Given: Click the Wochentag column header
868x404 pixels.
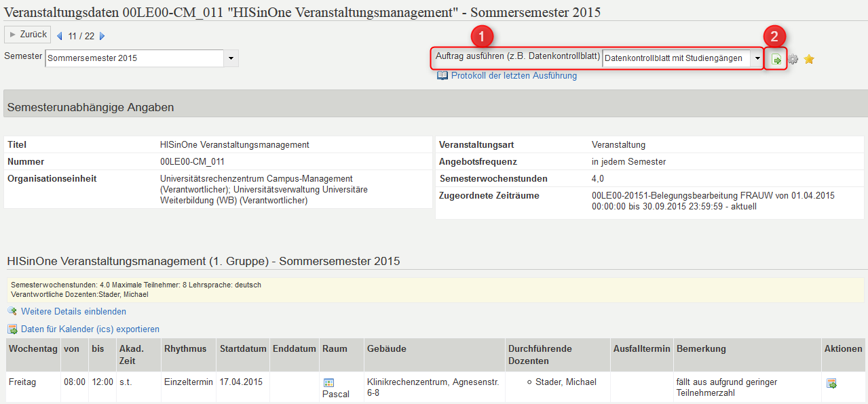Looking at the screenshot, I should (32, 355).
